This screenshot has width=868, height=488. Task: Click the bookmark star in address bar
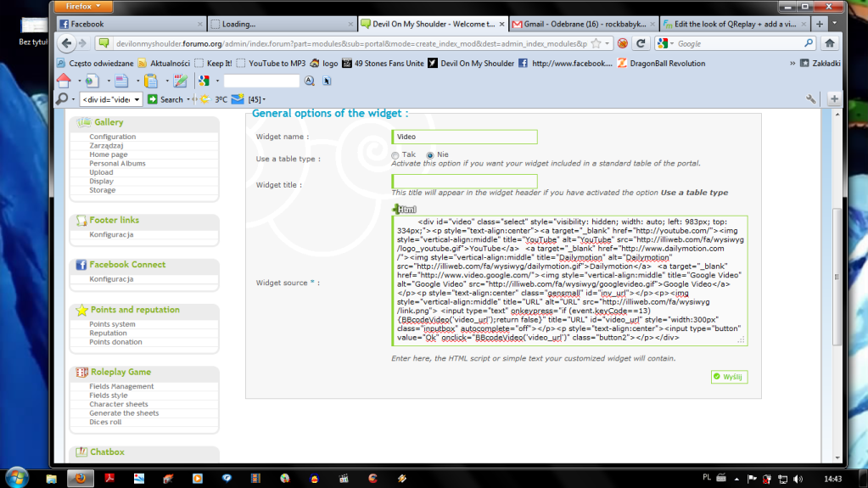596,43
